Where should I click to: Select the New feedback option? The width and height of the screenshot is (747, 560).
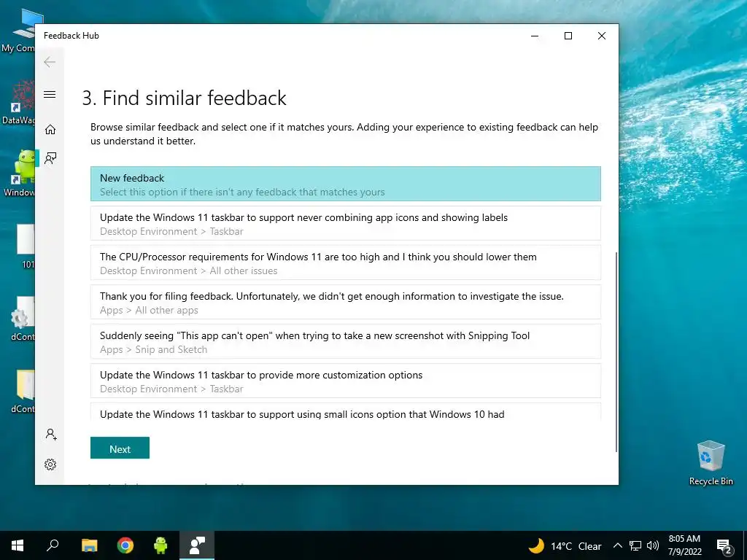[345, 184]
